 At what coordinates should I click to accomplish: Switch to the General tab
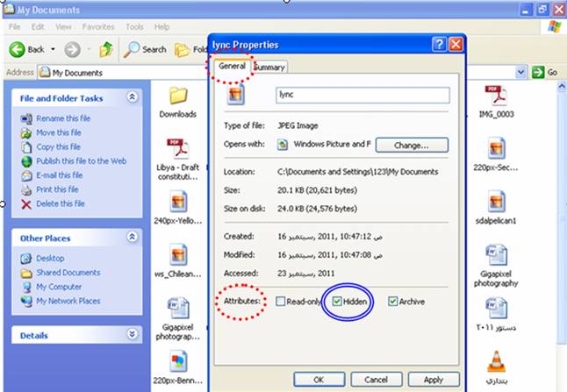click(232, 67)
